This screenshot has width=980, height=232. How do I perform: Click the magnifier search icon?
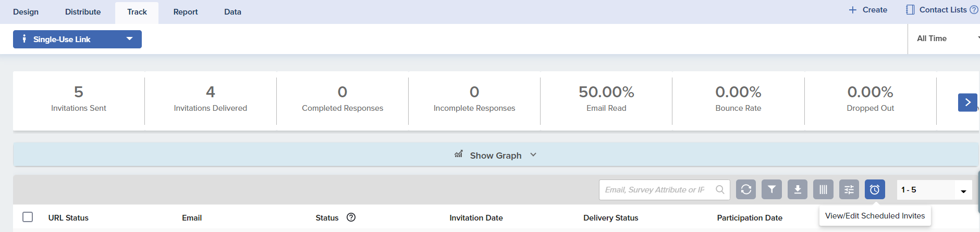(720, 190)
